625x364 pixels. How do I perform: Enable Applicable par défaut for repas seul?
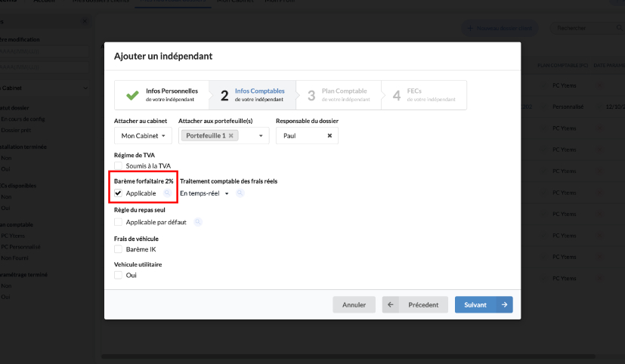pos(118,222)
